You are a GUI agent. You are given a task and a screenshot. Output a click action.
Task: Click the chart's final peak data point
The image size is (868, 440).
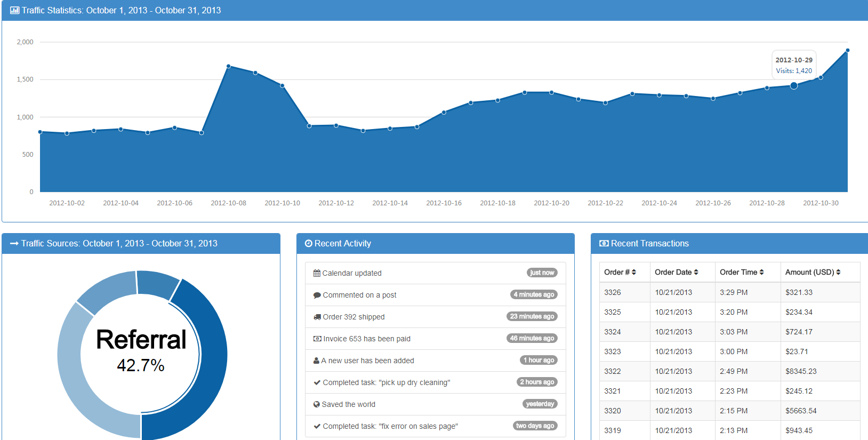tap(847, 51)
